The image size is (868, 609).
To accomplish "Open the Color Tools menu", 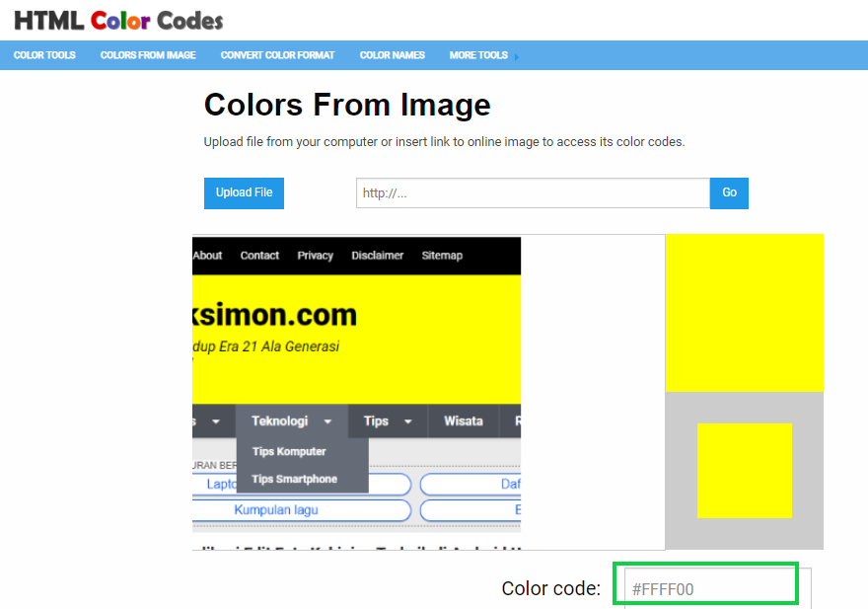I will tap(44, 55).
